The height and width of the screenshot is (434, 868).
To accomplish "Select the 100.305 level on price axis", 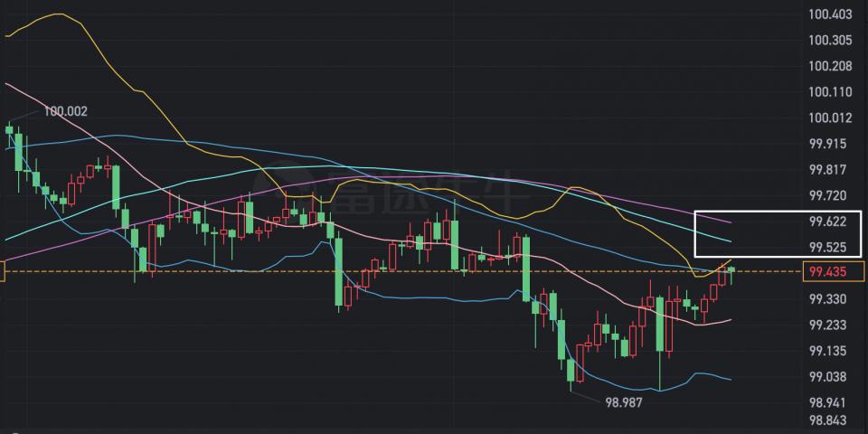I will tap(832, 41).
